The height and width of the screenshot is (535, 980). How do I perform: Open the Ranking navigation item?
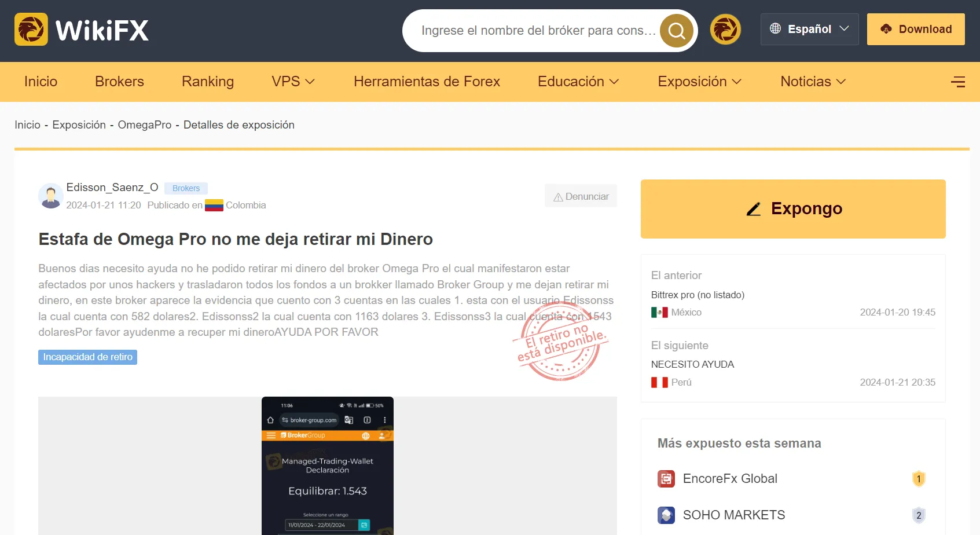[208, 82]
